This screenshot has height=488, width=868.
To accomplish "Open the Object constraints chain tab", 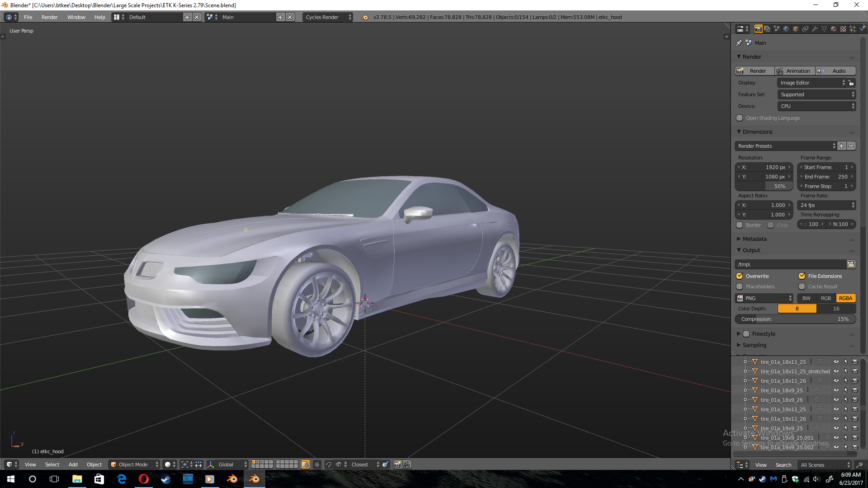I will [805, 29].
